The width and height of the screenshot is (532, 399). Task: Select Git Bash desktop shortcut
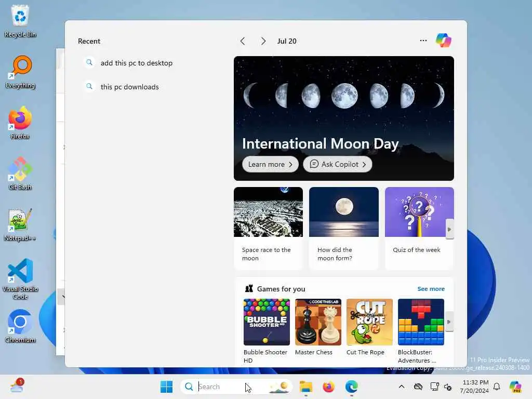tap(20, 174)
